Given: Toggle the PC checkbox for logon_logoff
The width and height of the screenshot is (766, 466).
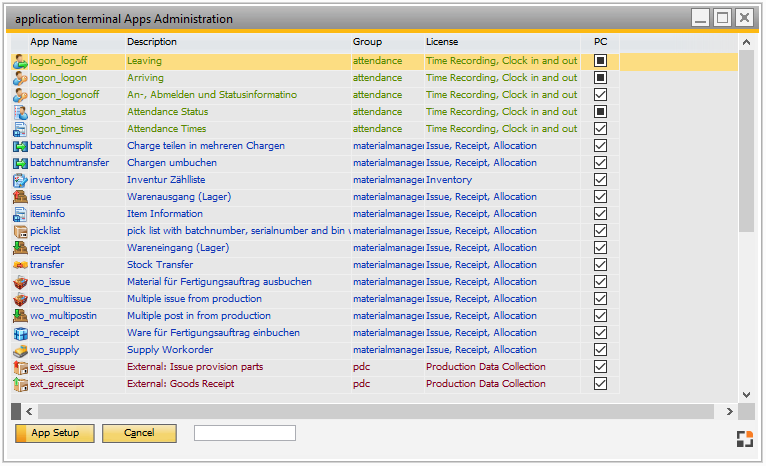Looking at the screenshot, I should click(600, 61).
